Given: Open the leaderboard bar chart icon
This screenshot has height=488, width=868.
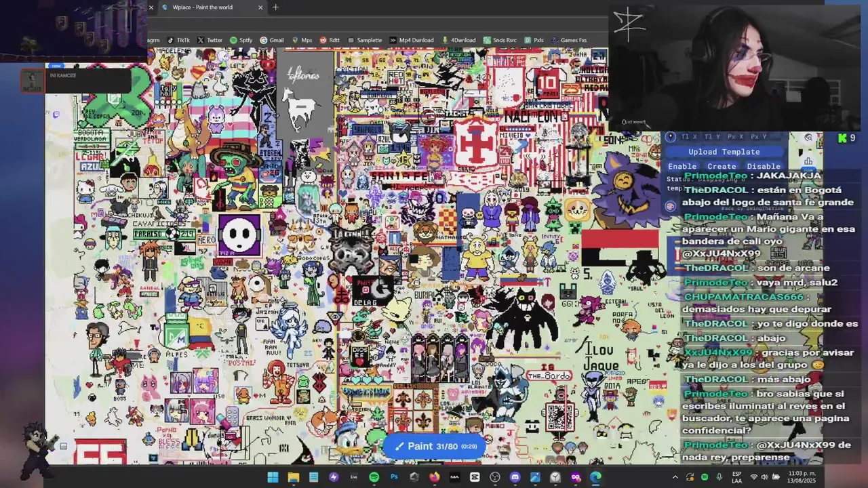Looking at the screenshot, I should tap(808, 161).
